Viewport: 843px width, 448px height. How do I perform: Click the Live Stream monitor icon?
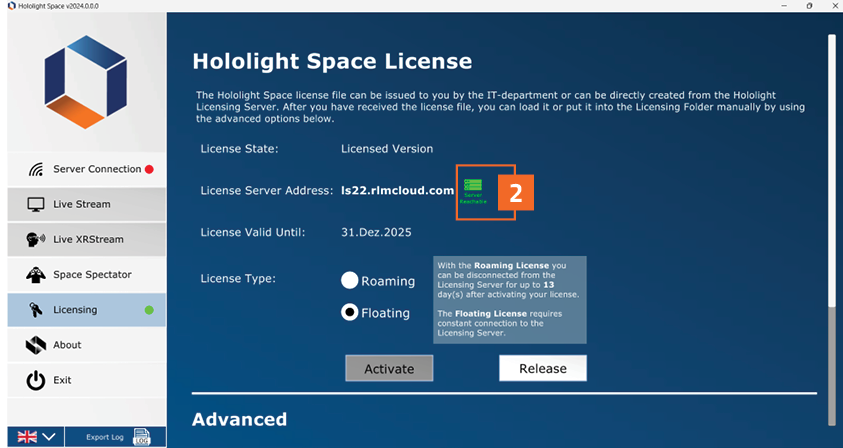(x=36, y=204)
